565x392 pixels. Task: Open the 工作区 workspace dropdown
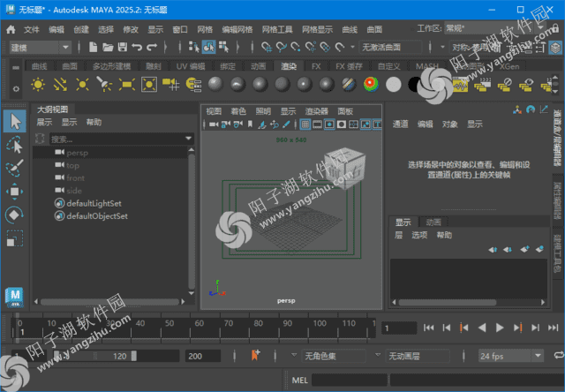pos(496,28)
